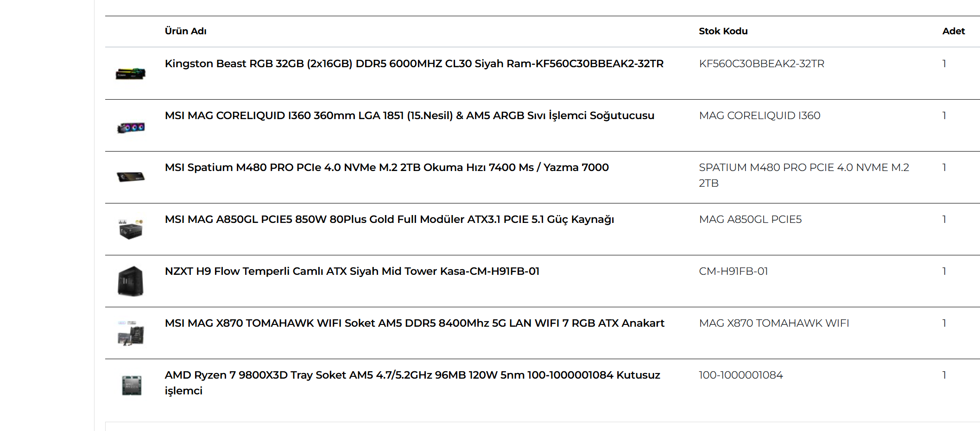The image size is (980, 431).
Task: Open the AMD Ryzen 7 9800X3D processor image
Action: coord(131,385)
